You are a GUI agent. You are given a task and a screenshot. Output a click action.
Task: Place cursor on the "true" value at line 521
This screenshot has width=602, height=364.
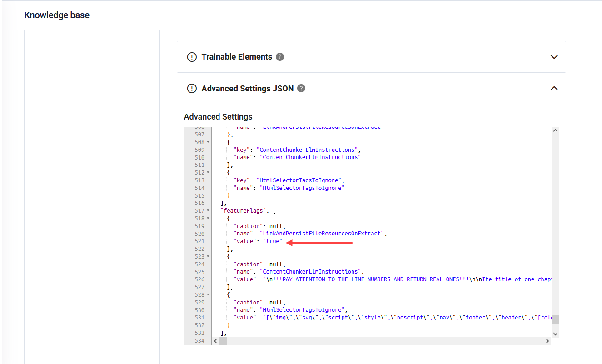(x=273, y=241)
